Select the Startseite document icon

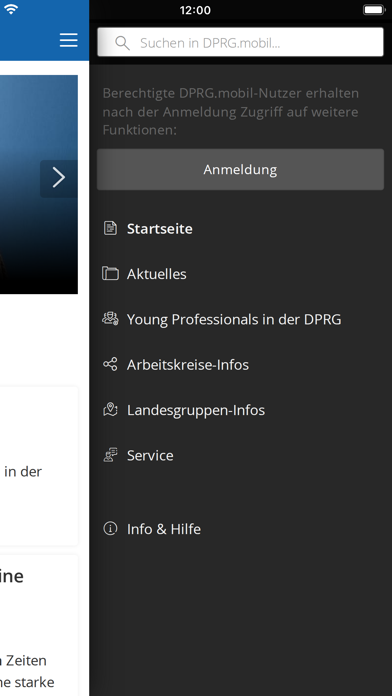(110, 229)
